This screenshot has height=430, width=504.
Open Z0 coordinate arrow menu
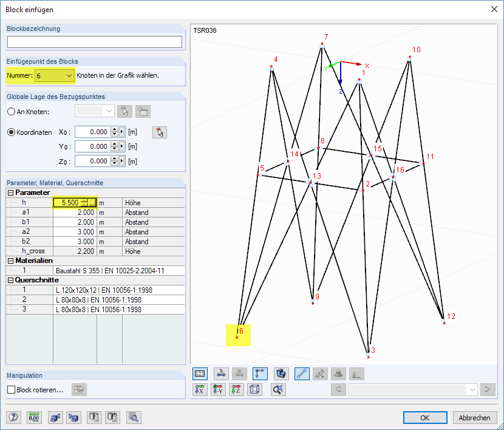point(122,161)
